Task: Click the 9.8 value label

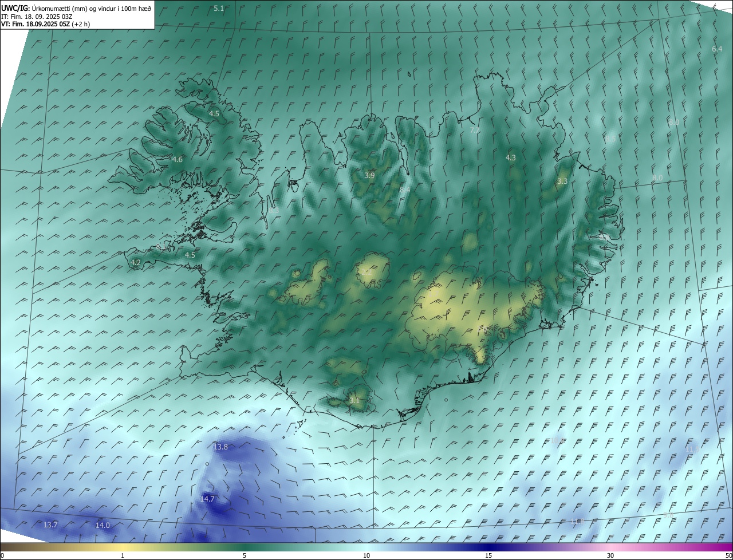Action: [668, 515]
